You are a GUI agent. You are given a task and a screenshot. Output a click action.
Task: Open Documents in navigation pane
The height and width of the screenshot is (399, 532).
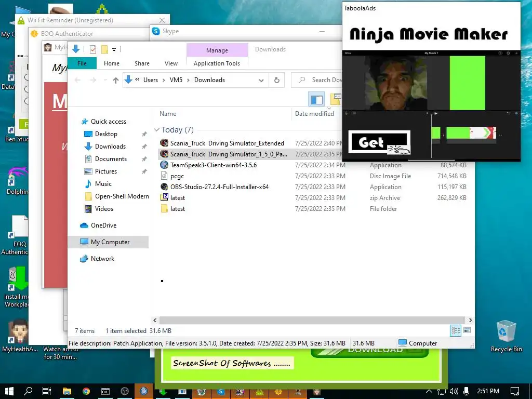click(111, 159)
